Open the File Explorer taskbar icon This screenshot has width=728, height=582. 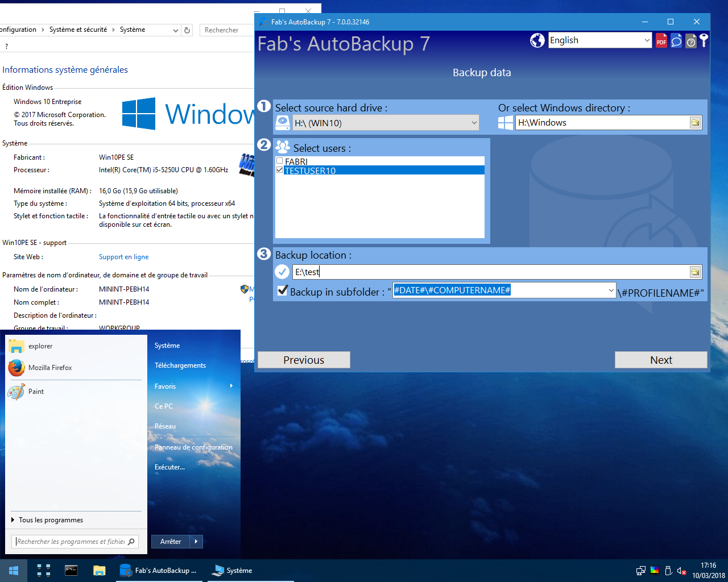coord(100,571)
